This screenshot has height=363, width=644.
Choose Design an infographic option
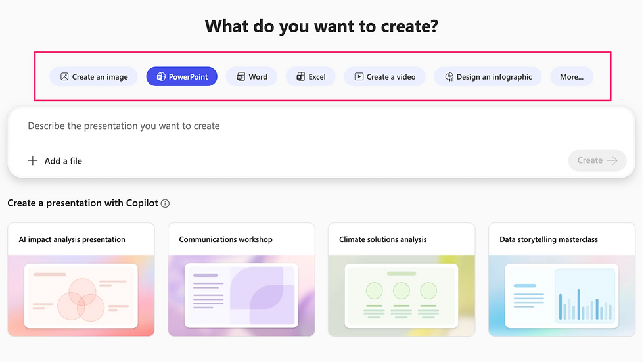488,76
